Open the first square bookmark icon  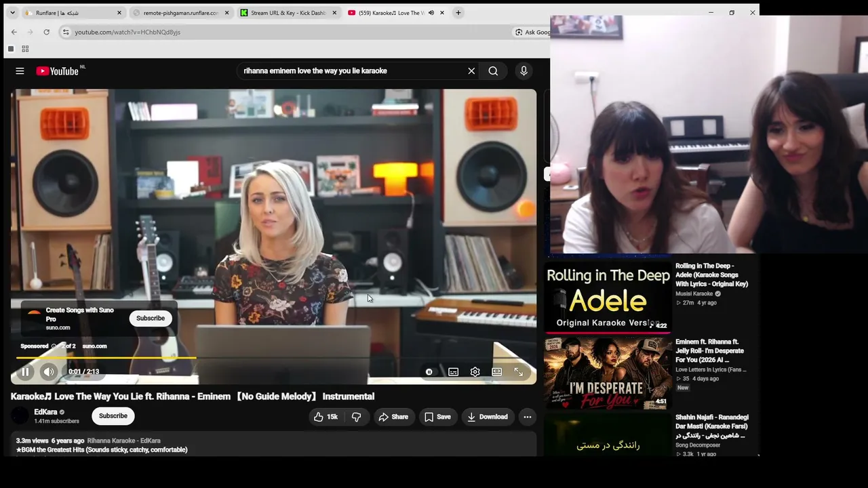tap(11, 49)
